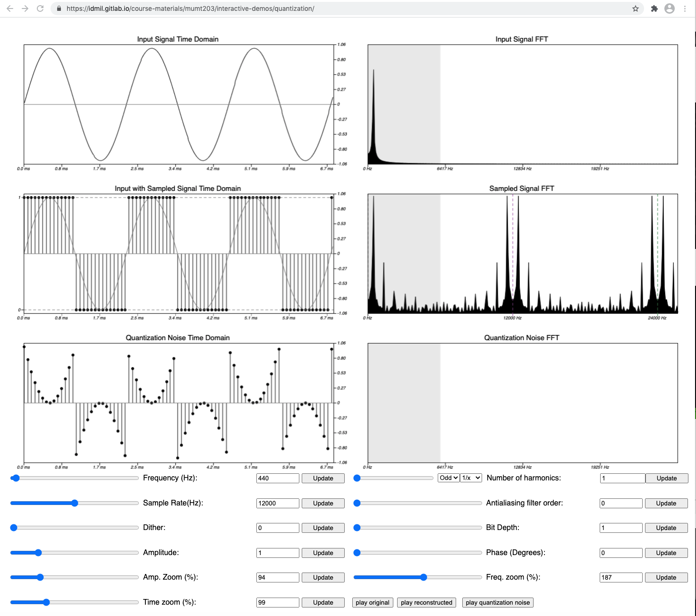Viewport: 696px width, 616px height.
Task: Click the Frequency (Hz): label
Action: [170, 478]
